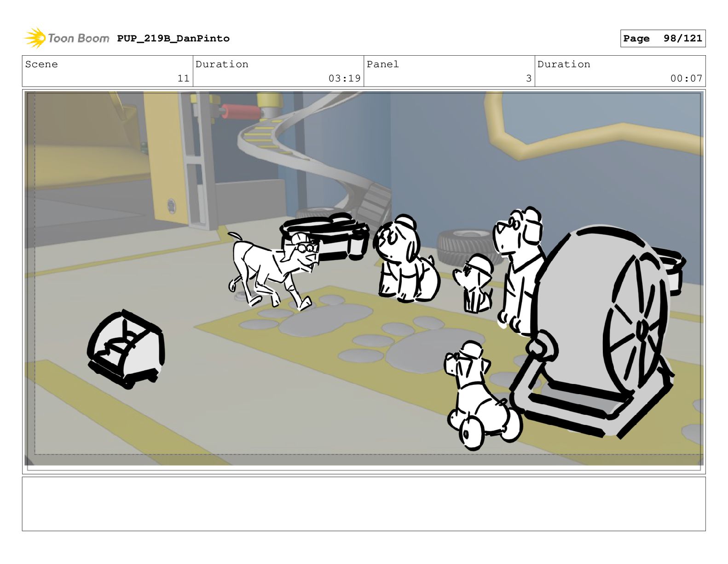Click the empty notes box below the panel
This screenshot has height=564, width=728.
[x=364, y=504]
